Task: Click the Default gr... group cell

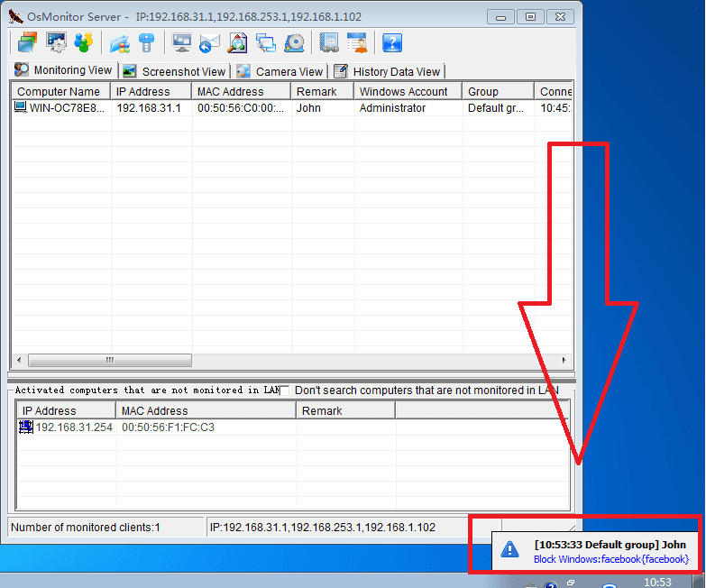Action: (496, 108)
